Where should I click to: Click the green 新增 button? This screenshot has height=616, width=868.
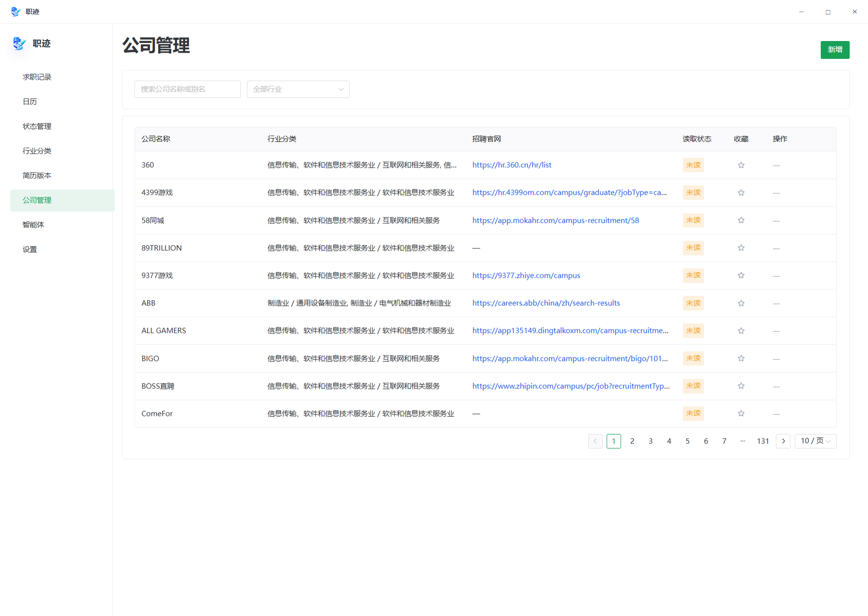(x=835, y=50)
